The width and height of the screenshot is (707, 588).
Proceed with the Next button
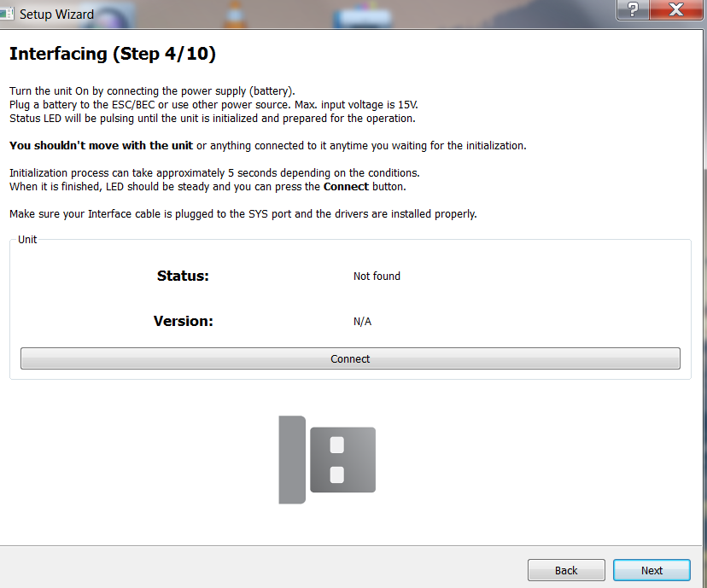tap(651, 570)
